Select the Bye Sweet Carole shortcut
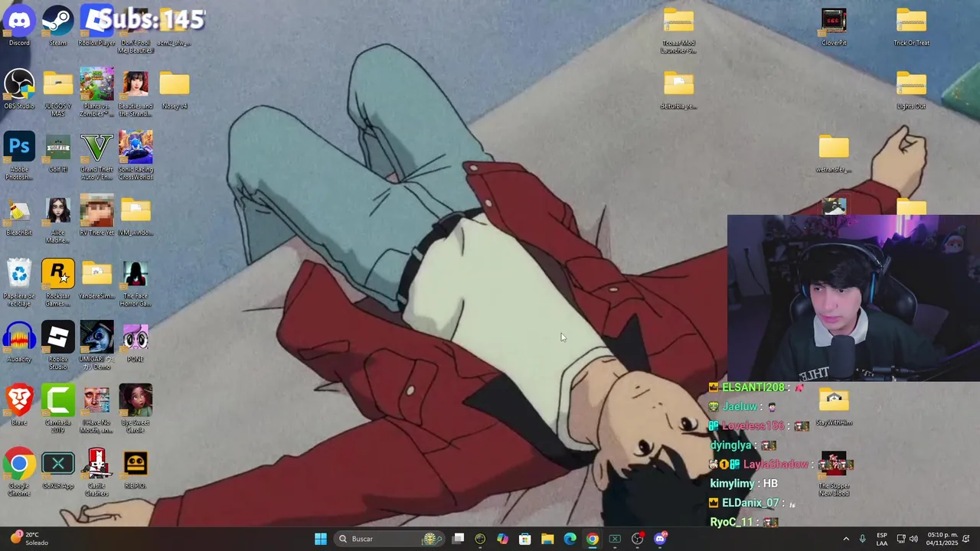The height and width of the screenshot is (551, 980). pos(136,409)
